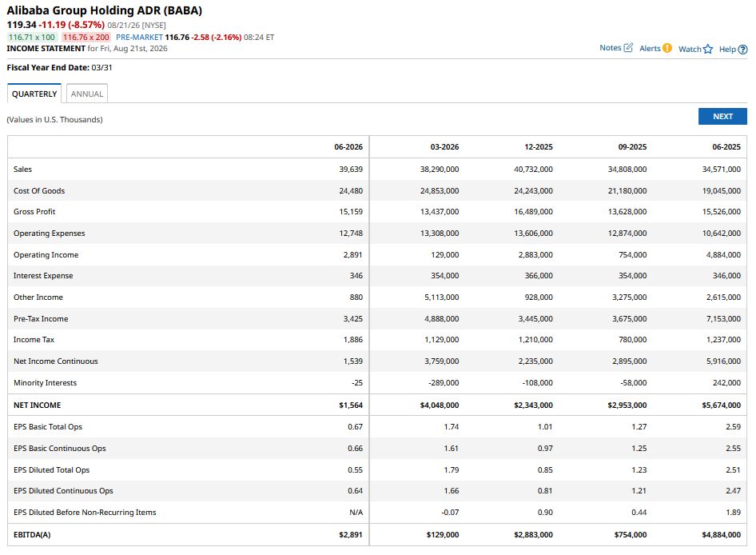Click the red ask quote 116.76 x 200
Screen dimensions: 756x555
(86, 37)
